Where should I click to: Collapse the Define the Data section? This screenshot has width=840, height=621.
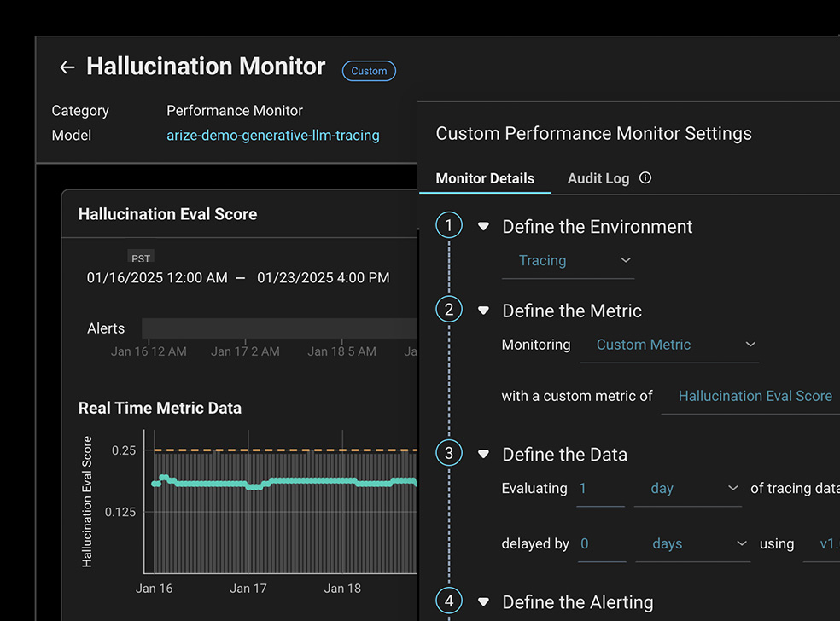pos(483,455)
